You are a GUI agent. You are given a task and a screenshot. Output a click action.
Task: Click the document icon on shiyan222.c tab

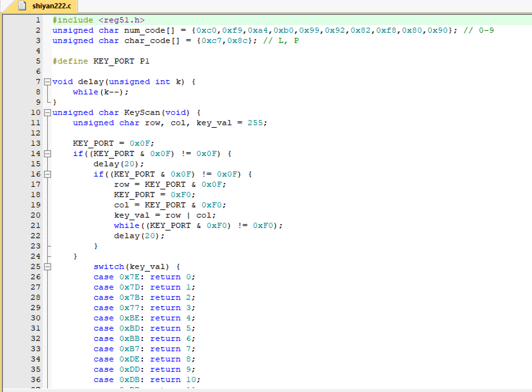pyautogui.click(x=22, y=6)
